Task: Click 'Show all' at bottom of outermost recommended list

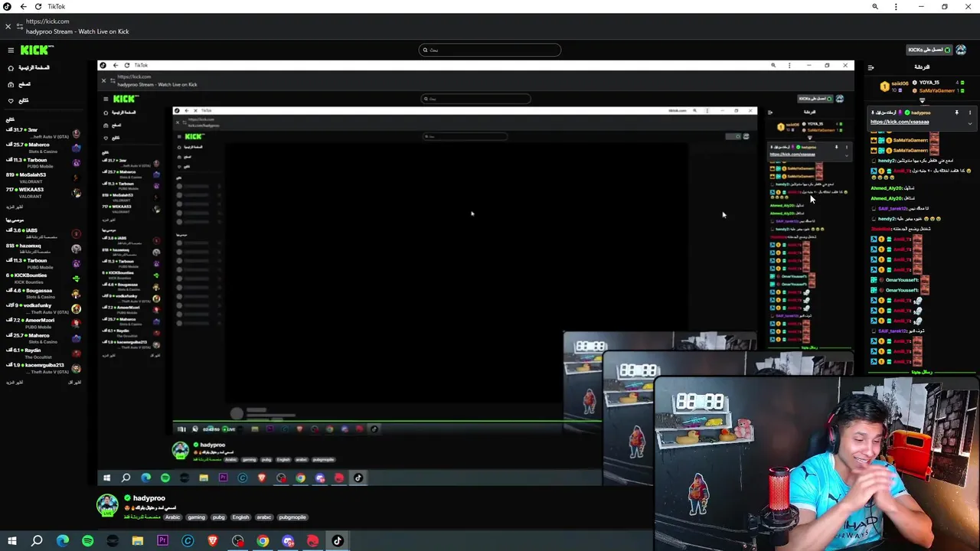Action: tap(74, 382)
